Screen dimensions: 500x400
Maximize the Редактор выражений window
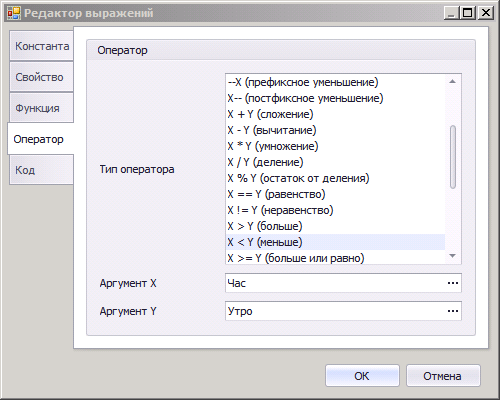[x=468, y=13]
